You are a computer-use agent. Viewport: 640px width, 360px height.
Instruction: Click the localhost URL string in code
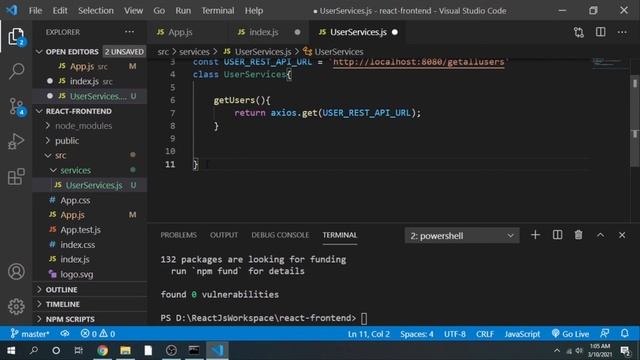point(418,62)
